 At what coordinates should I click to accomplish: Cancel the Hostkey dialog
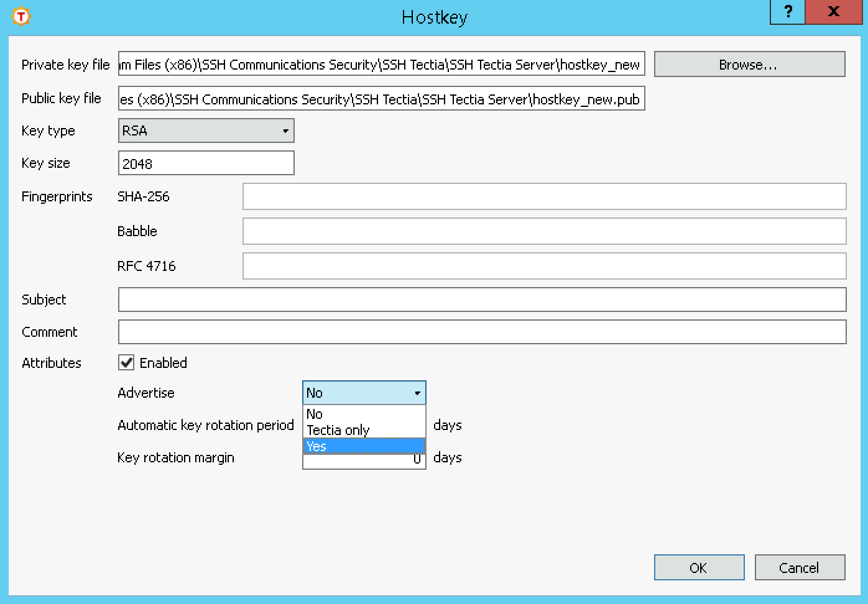coord(800,567)
